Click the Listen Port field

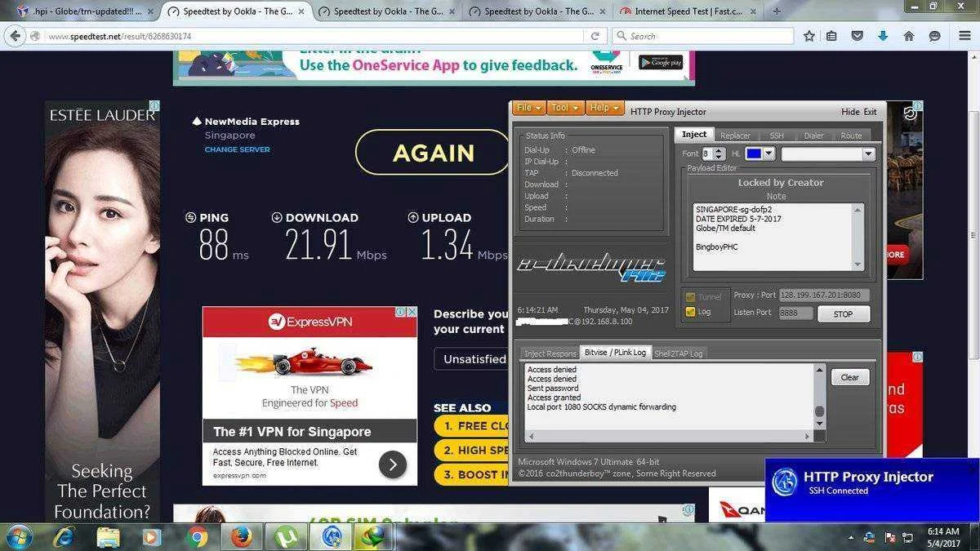795,313
